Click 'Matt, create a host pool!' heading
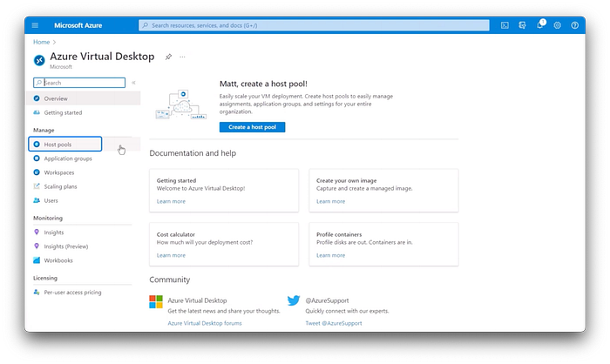 (263, 84)
